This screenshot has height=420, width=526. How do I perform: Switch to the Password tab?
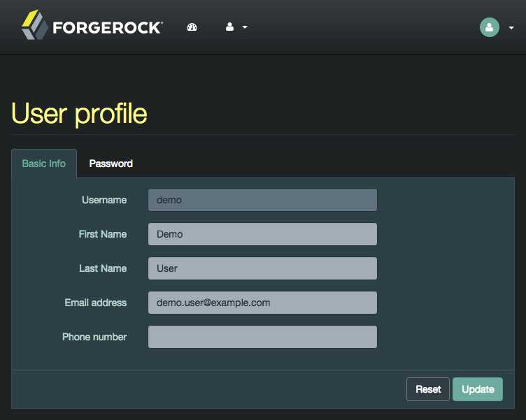[x=111, y=164]
